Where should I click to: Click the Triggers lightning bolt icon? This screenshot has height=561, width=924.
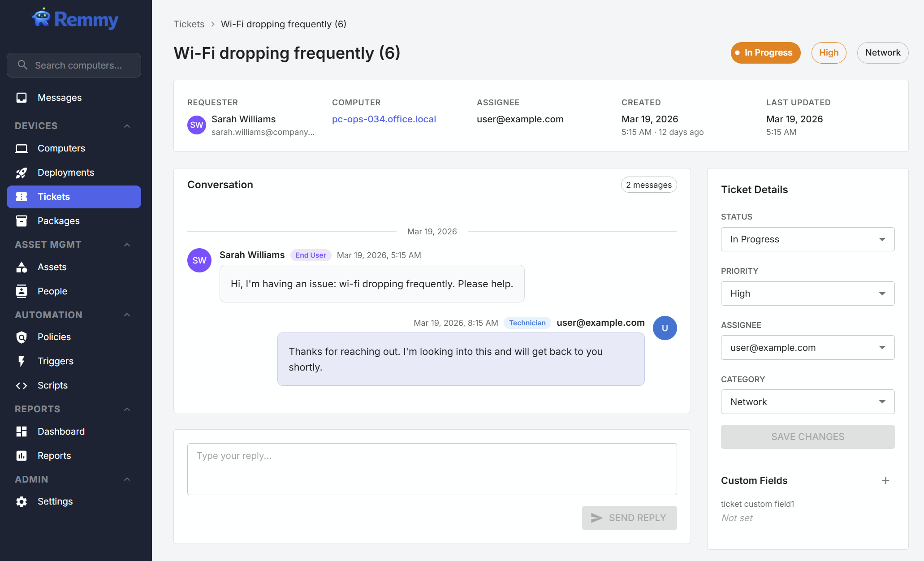(x=22, y=361)
